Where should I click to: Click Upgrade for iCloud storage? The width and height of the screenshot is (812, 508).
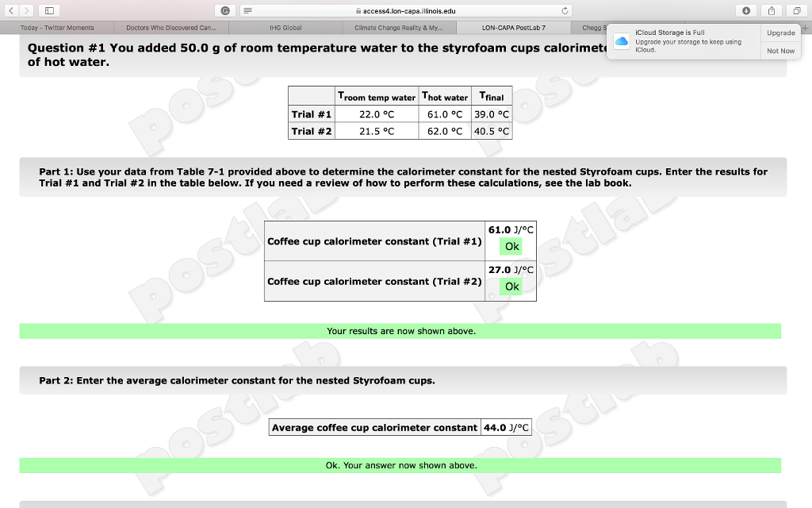click(x=780, y=33)
